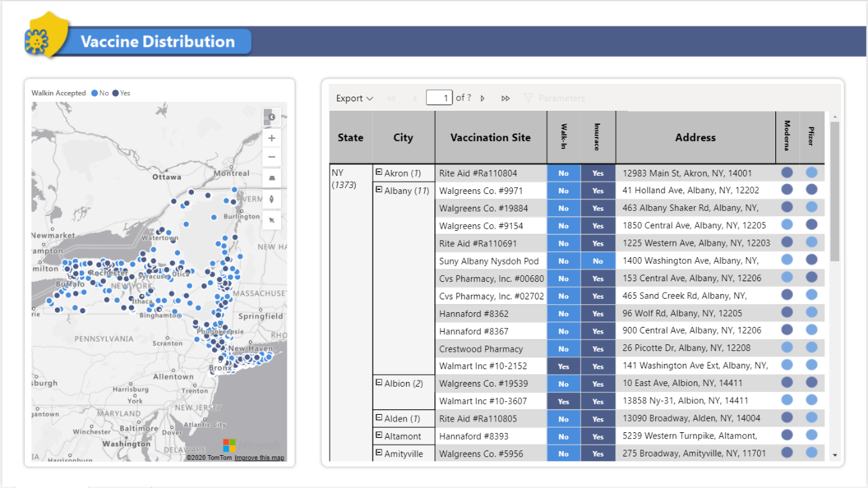
Task: Click table scrollbar down arrow
Action: [x=835, y=454]
